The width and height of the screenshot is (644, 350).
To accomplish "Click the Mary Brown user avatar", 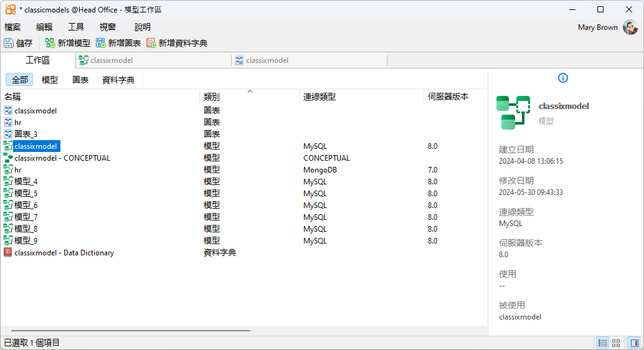I will pos(630,27).
